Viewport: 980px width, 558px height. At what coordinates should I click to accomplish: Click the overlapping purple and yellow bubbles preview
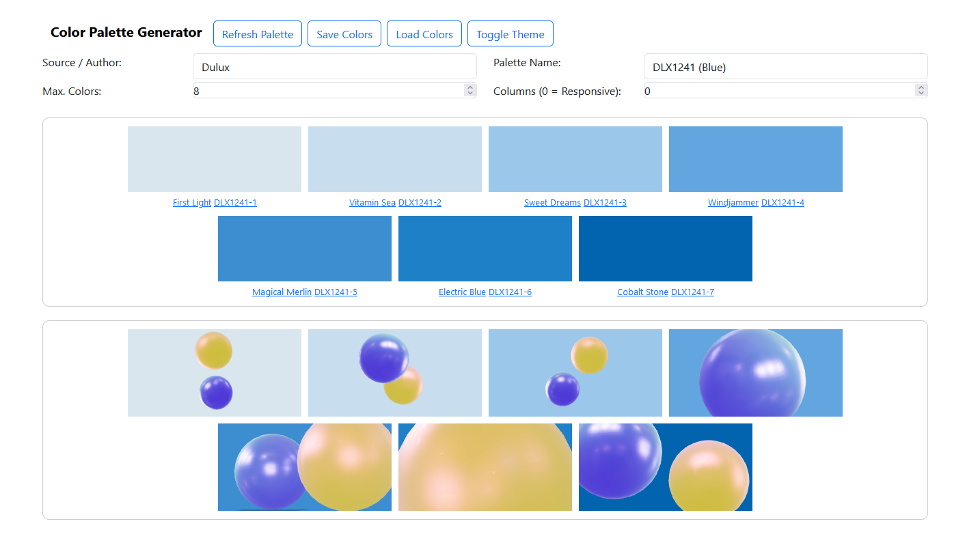point(395,373)
